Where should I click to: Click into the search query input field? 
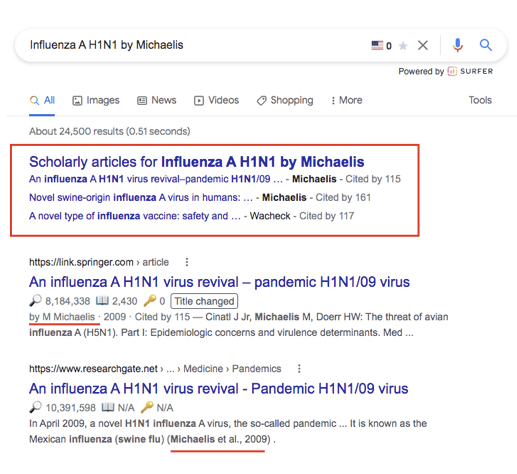193,45
